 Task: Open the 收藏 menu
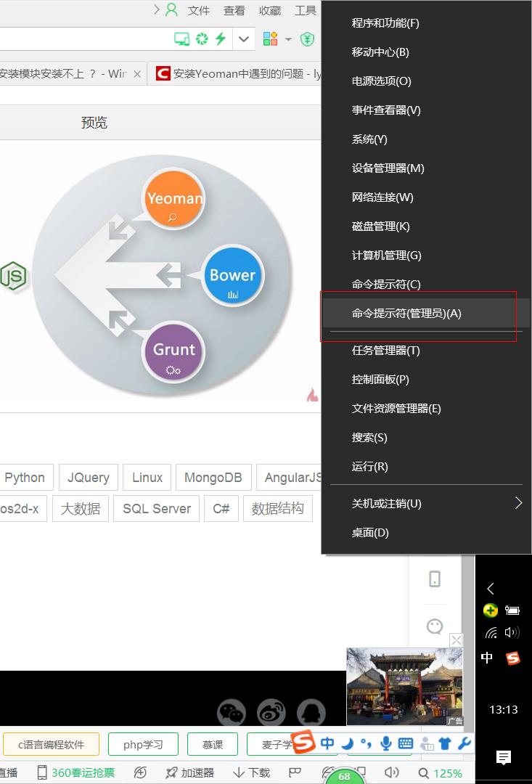coord(270,10)
